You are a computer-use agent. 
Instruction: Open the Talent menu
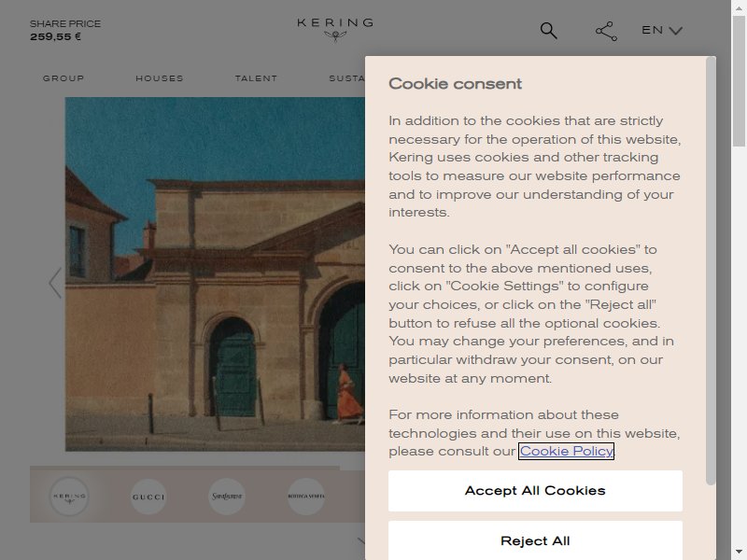coord(256,78)
